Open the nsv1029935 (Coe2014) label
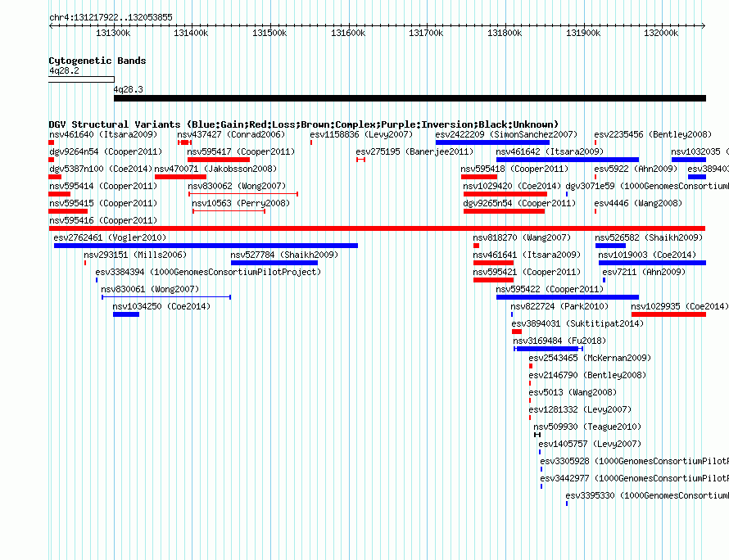The image size is (729, 560). point(679,306)
